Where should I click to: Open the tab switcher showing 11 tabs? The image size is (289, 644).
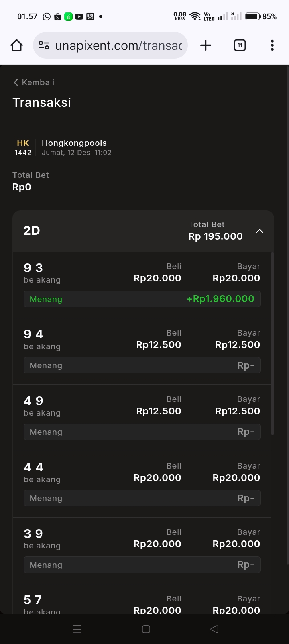click(240, 45)
